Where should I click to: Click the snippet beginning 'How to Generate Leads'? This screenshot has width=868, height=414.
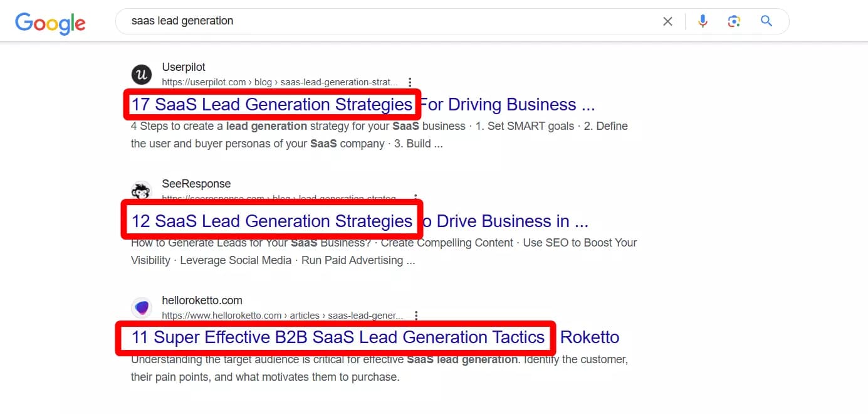coord(384,252)
